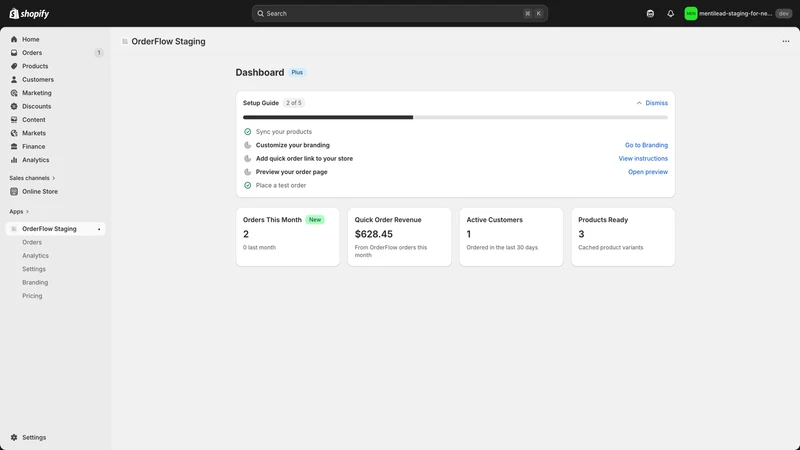This screenshot has height=450, width=800.
Task: Click the 'Add quick order link to your store' text
Action: (304, 159)
